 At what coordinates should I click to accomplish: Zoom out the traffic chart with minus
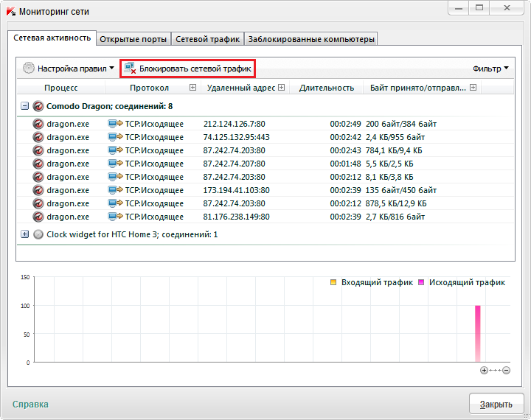(506, 370)
